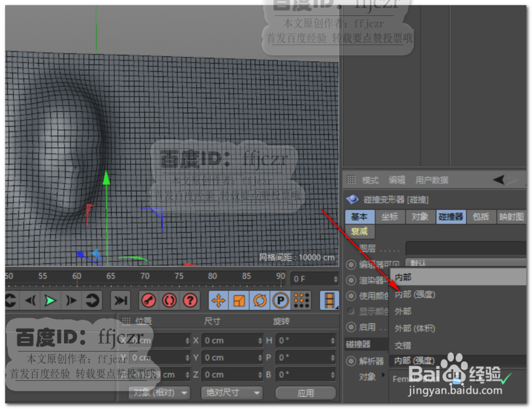Expand the 对象 list arrow
532x409 pixels.
click(x=384, y=375)
